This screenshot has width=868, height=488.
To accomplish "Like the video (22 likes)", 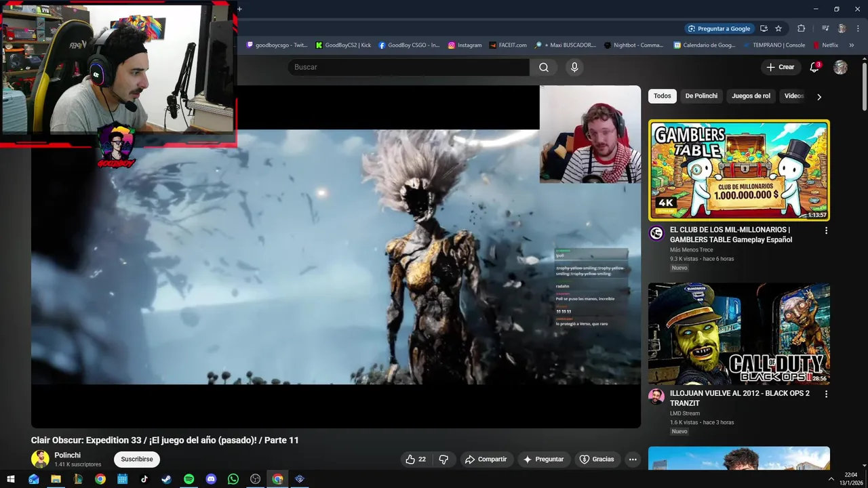I will 415,459.
